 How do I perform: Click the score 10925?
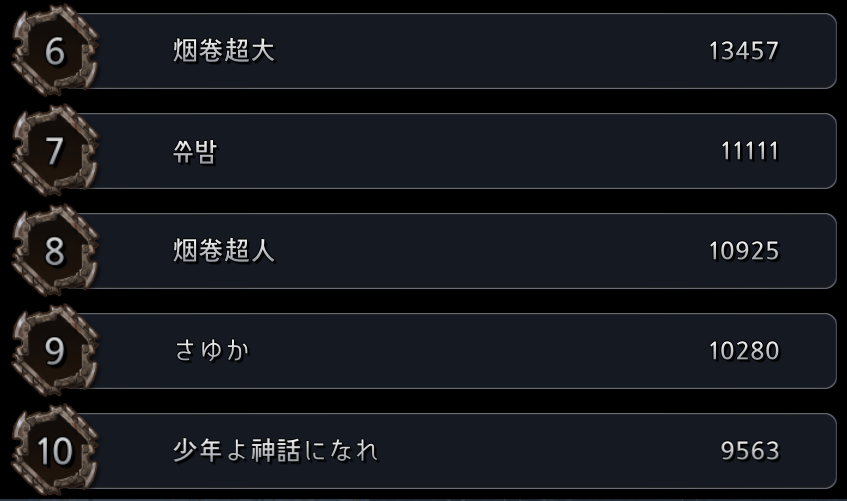(x=744, y=251)
